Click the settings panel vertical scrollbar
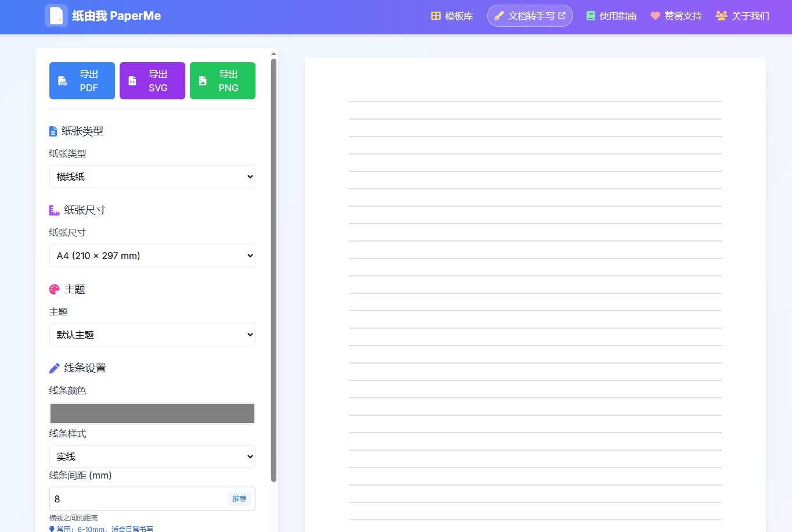Viewport: 792px width, 532px height. pos(273,270)
